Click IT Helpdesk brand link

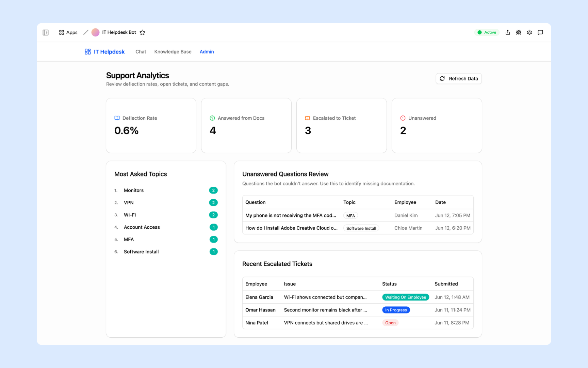pos(105,51)
